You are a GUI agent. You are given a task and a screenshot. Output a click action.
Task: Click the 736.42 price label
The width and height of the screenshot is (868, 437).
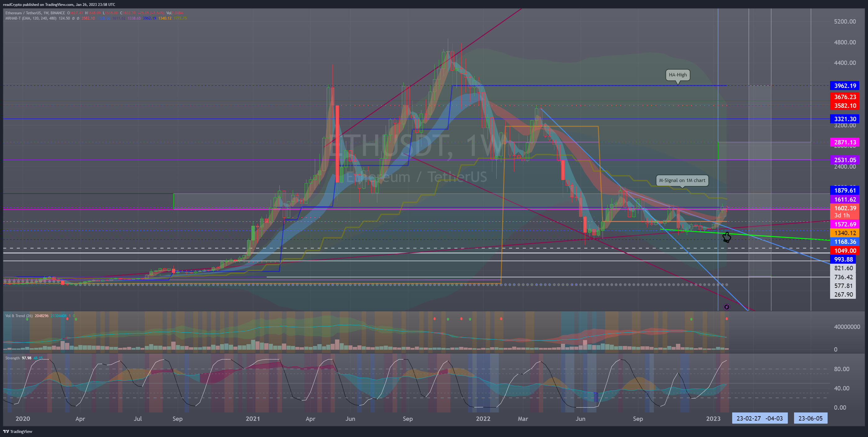coord(843,277)
